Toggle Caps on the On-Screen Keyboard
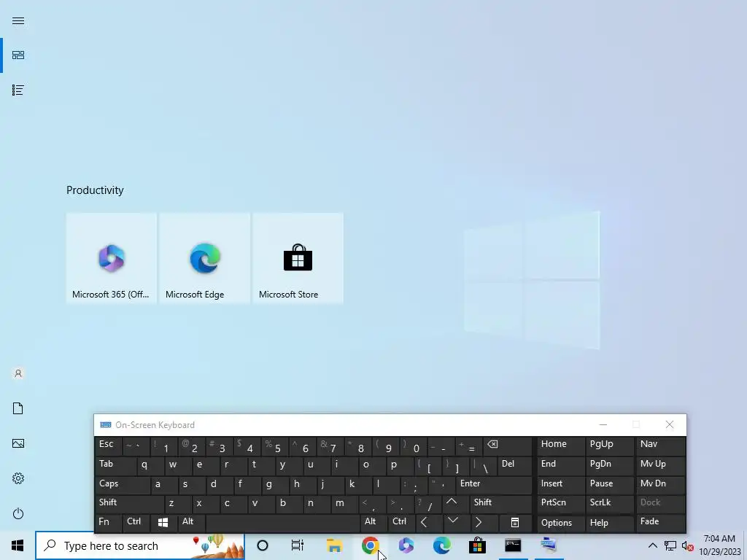The height and width of the screenshot is (560, 747). (x=123, y=485)
